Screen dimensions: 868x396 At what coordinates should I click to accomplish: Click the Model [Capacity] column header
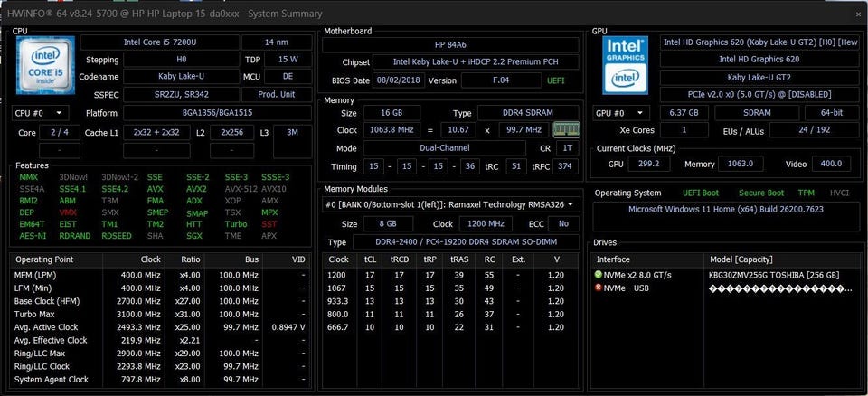tap(741, 259)
